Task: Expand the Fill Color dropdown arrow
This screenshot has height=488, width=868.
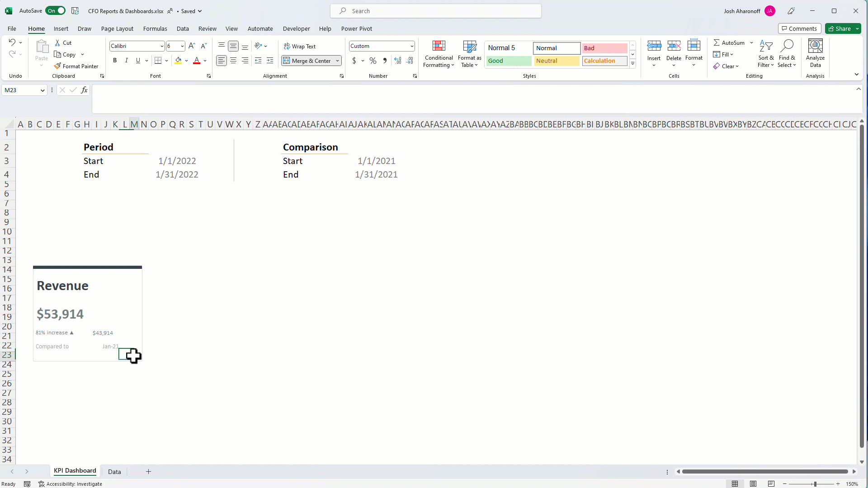Action: click(187, 61)
